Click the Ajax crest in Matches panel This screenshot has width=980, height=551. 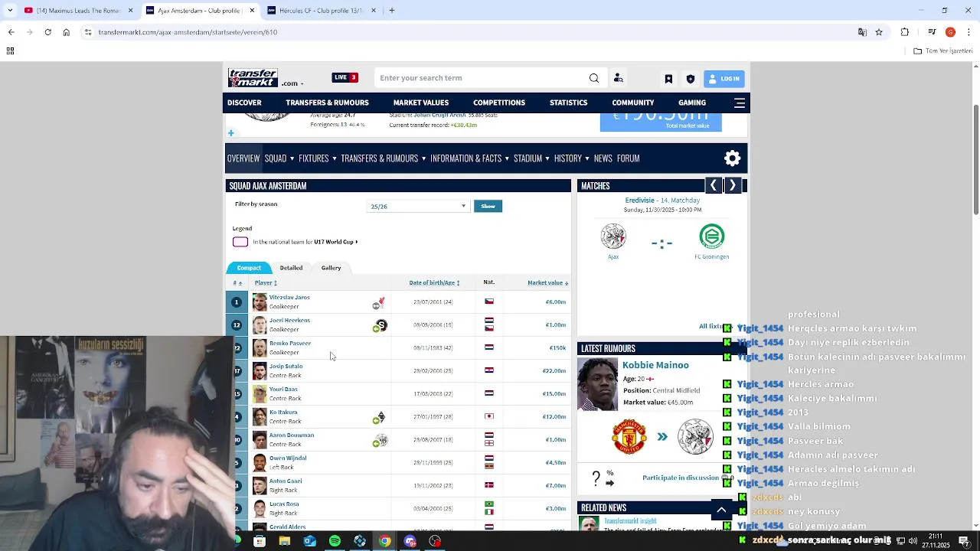point(613,236)
